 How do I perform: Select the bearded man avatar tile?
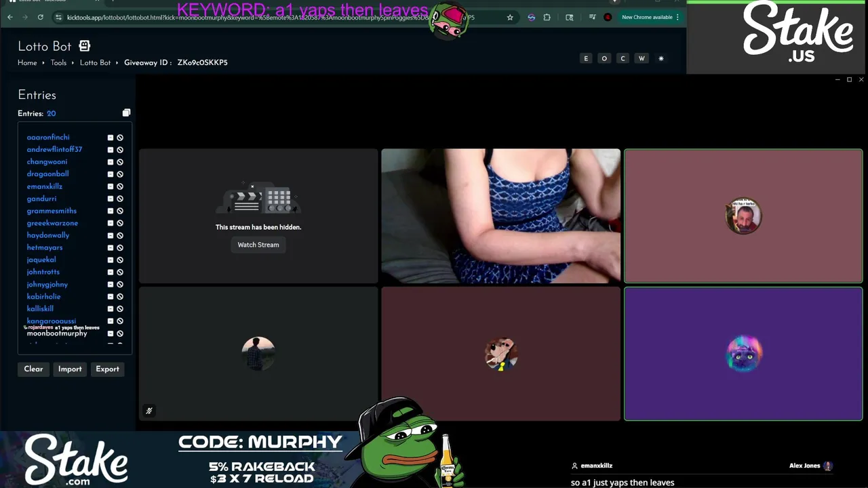coord(743,216)
